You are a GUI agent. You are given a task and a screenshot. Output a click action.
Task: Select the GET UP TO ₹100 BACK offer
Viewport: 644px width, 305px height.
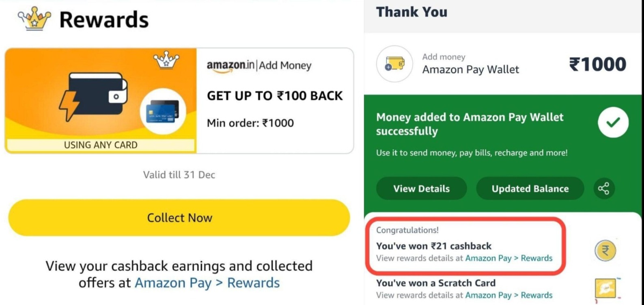[x=275, y=96]
